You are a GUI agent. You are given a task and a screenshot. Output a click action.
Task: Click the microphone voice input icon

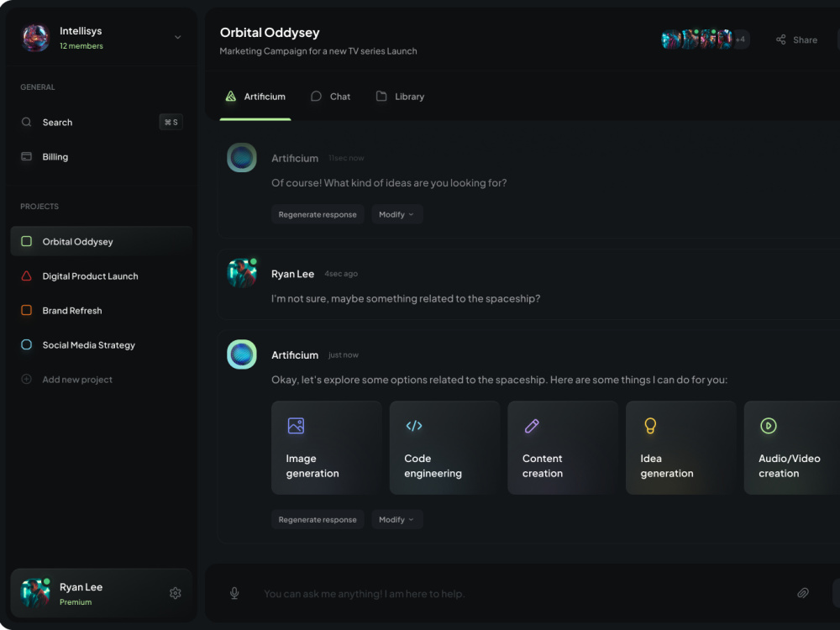pyautogui.click(x=234, y=593)
